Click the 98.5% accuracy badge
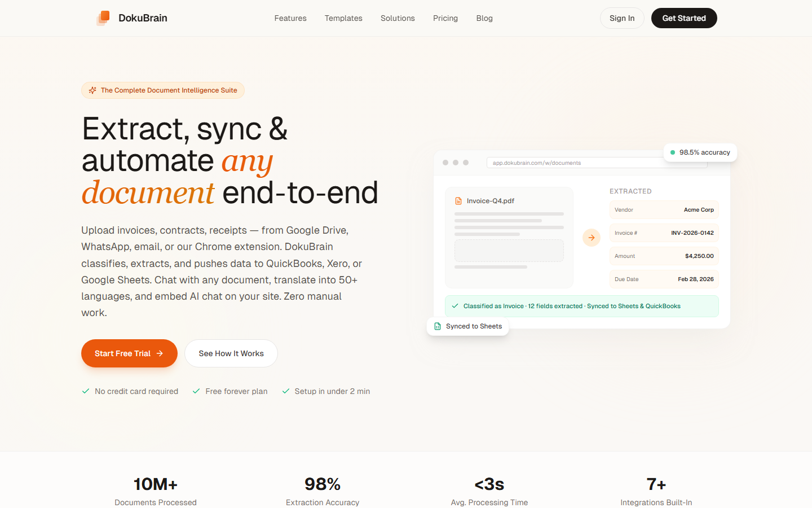Image resolution: width=812 pixels, height=508 pixels. coord(700,152)
